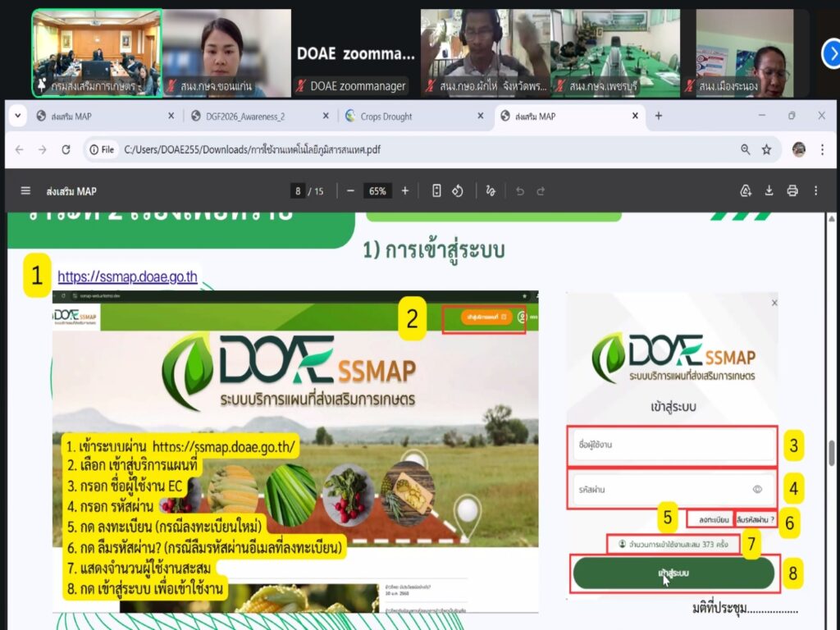Viewport: 840px width, 630px height.
Task: Click the รหัสผ่าน password field
Action: (x=673, y=489)
